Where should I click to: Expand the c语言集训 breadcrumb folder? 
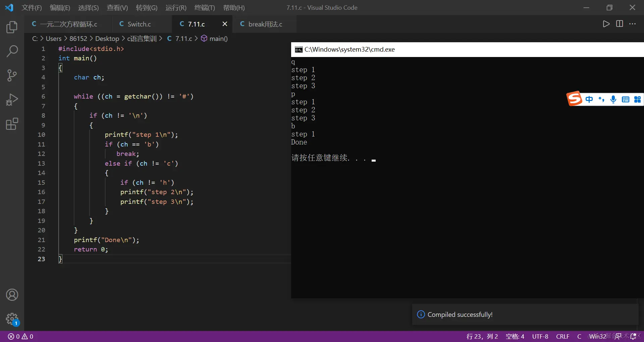(142, 39)
